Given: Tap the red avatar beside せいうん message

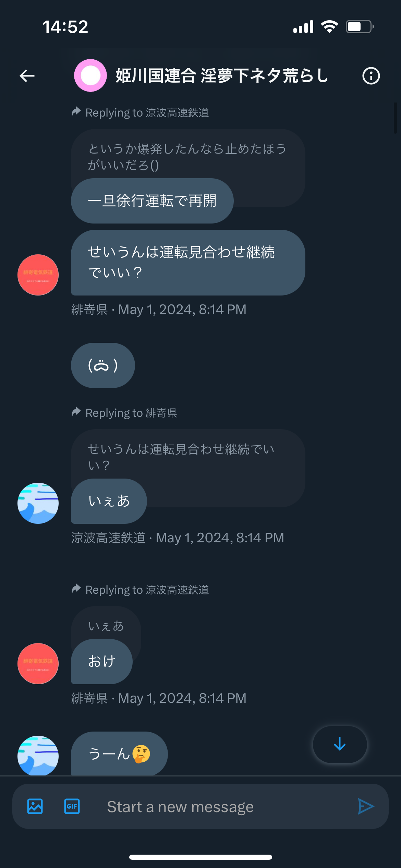Looking at the screenshot, I should click(38, 275).
